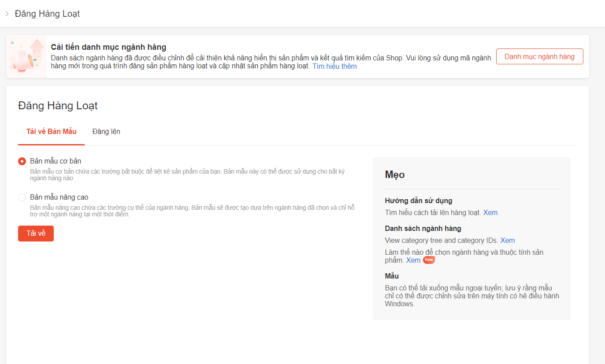The height and width of the screenshot is (364, 605).
Task: Click the Bản mẫu cơ bản label text
Action: (x=56, y=161)
